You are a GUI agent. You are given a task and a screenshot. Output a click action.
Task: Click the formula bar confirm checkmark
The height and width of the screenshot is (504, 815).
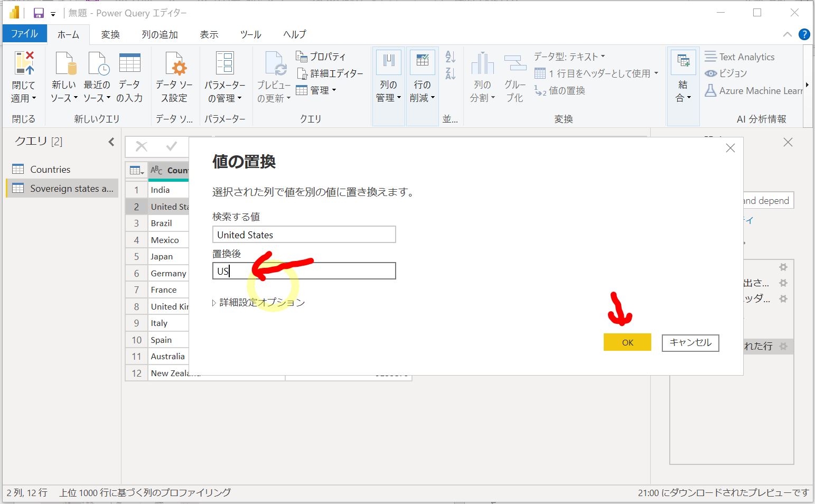(x=171, y=146)
